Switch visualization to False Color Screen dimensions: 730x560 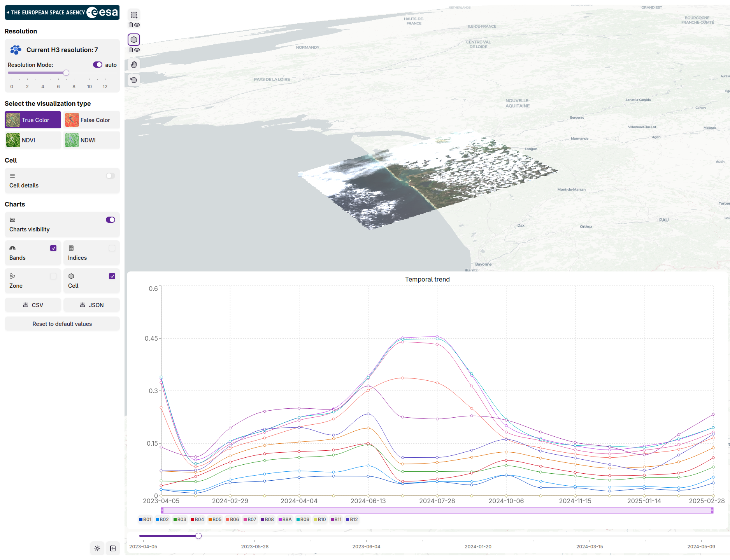pos(91,120)
